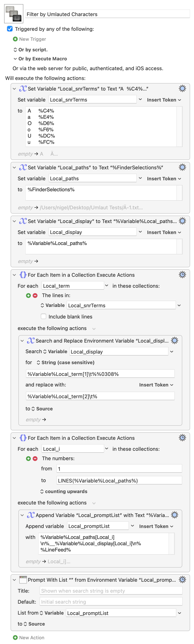194x644 pixels.
Task: Toggle 'Triggered by any of the following' checkbox
Action: tap(10, 29)
